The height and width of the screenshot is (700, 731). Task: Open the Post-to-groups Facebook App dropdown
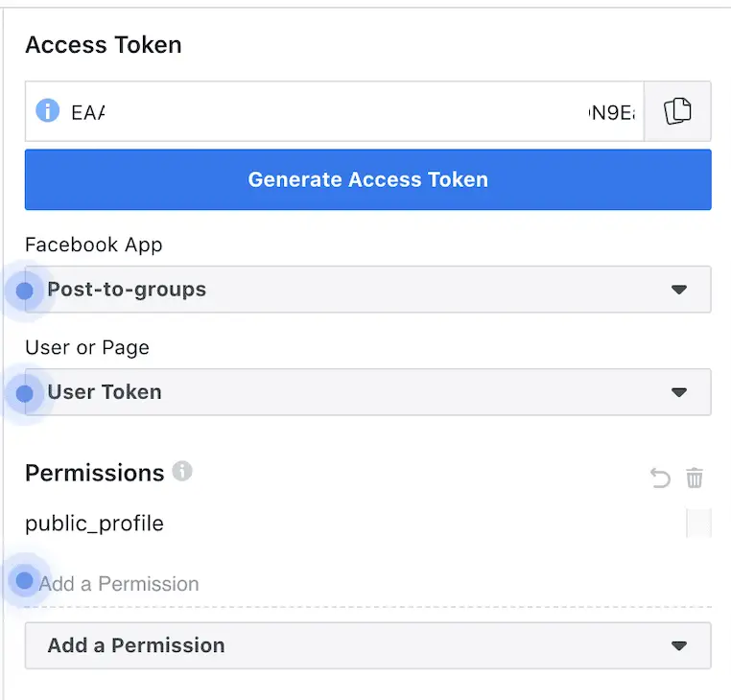pyautogui.click(x=367, y=290)
